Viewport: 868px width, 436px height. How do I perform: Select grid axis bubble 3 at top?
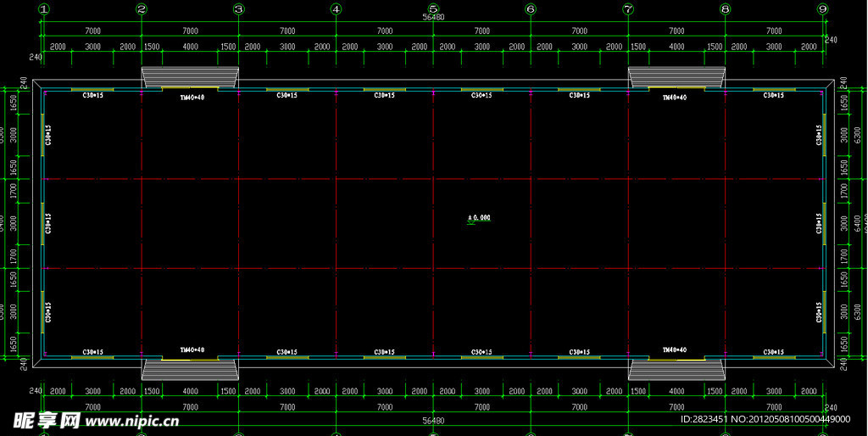(239, 9)
